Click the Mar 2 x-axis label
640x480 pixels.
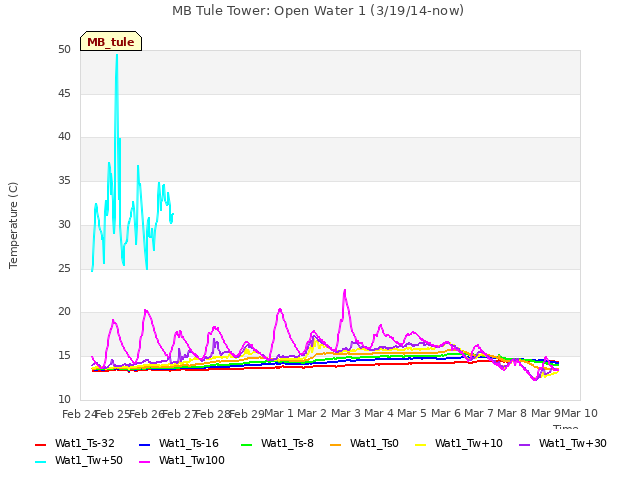point(312,413)
